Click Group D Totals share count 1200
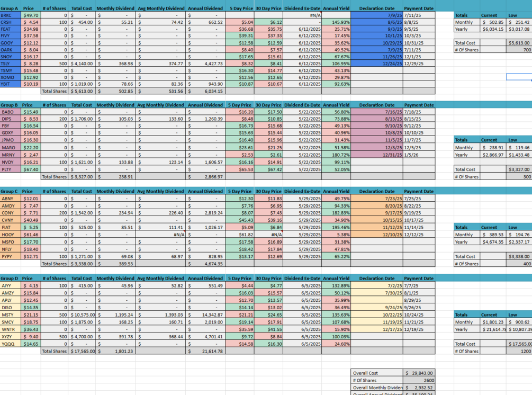 (x=519, y=351)
